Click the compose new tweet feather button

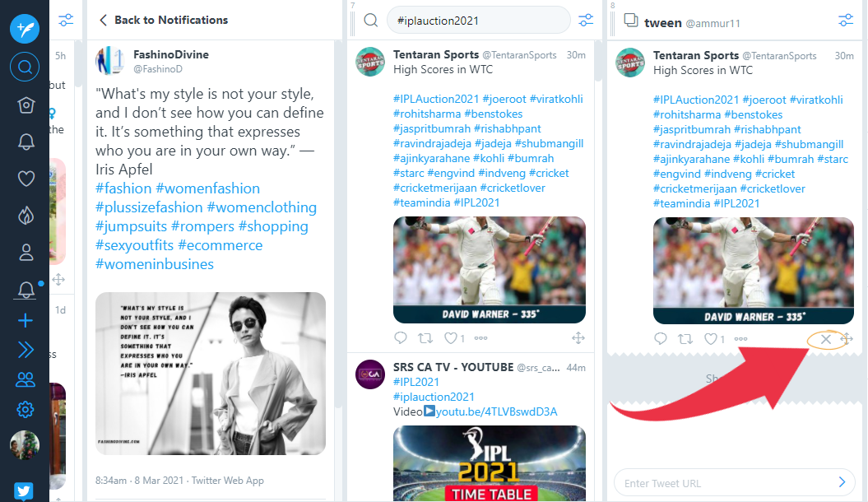point(25,28)
